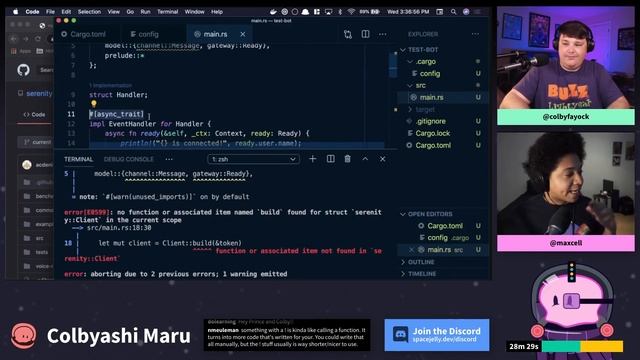Close the main.rs editor tab
Viewport: 640px width, 360px height.
243,34
